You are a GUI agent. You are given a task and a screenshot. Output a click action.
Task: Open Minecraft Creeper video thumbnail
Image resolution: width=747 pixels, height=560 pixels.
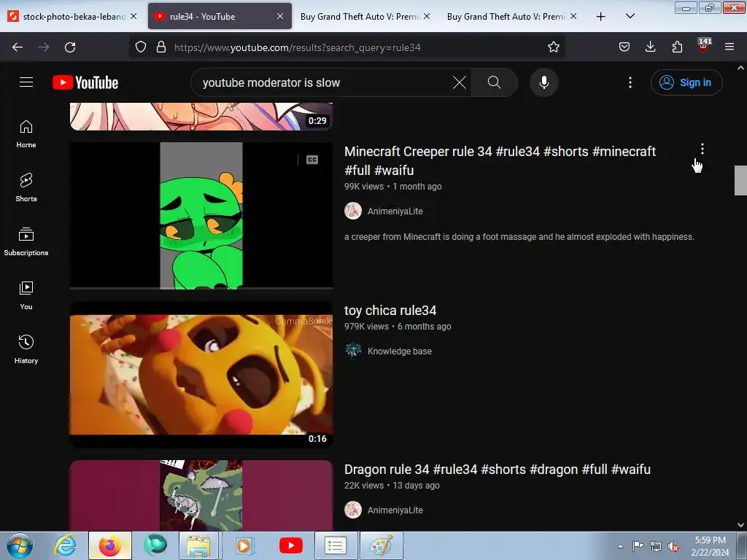click(201, 216)
